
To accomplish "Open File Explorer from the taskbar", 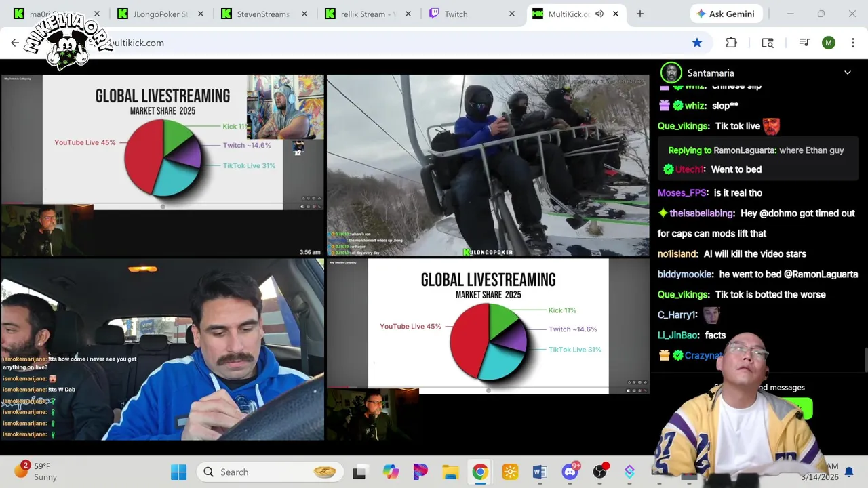I will [450, 472].
